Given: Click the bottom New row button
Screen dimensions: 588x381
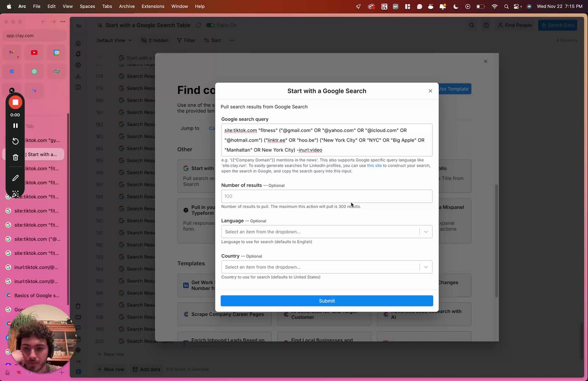Looking at the screenshot, I should [x=110, y=369].
